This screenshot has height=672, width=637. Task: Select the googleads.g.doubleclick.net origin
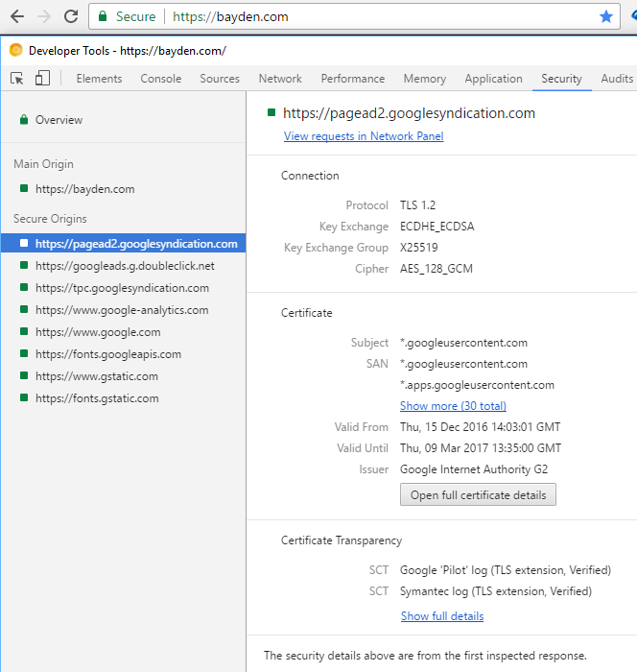pyautogui.click(x=125, y=266)
